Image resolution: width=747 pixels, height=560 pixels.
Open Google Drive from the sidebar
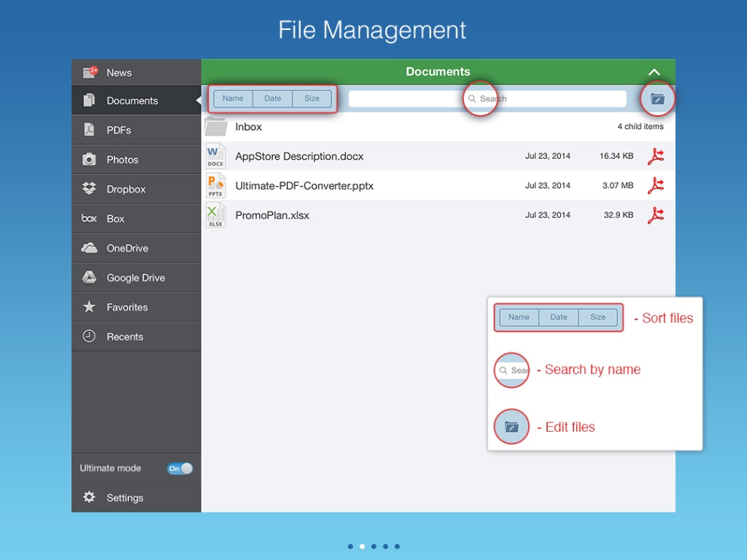click(x=135, y=278)
